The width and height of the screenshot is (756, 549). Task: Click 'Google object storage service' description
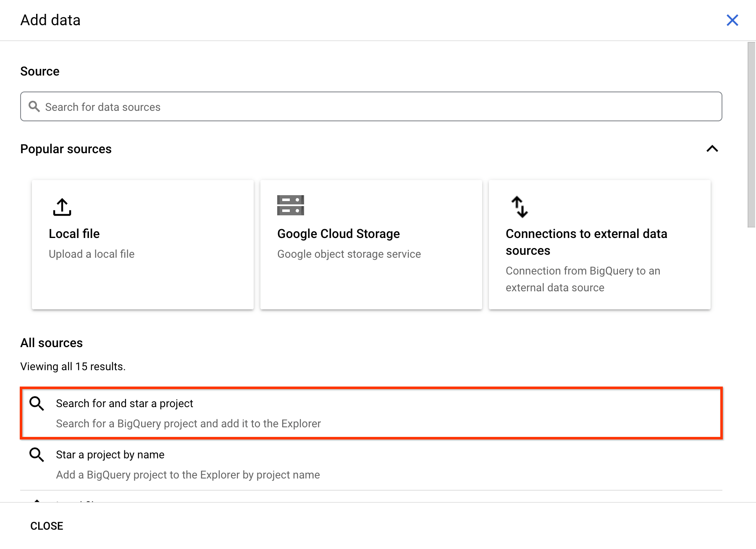point(349,254)
